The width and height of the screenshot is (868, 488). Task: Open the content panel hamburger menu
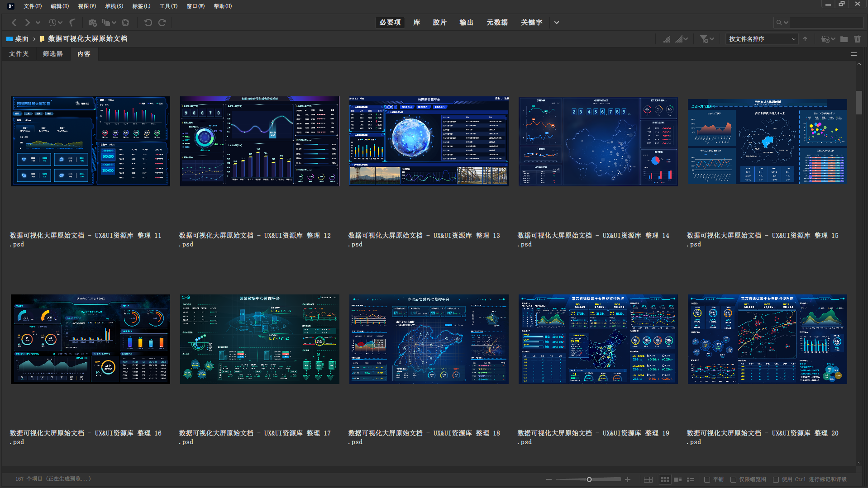pyautogui.click(x=854, y=54)
